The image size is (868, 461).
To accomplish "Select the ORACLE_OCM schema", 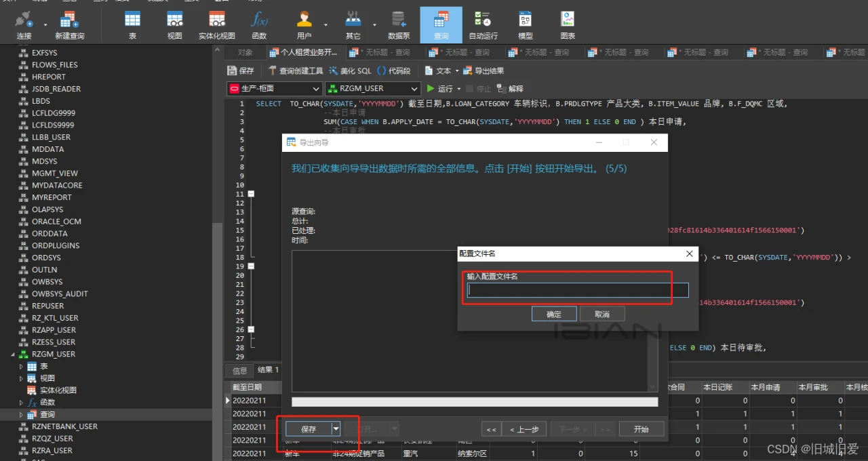I will click(56, 221).
